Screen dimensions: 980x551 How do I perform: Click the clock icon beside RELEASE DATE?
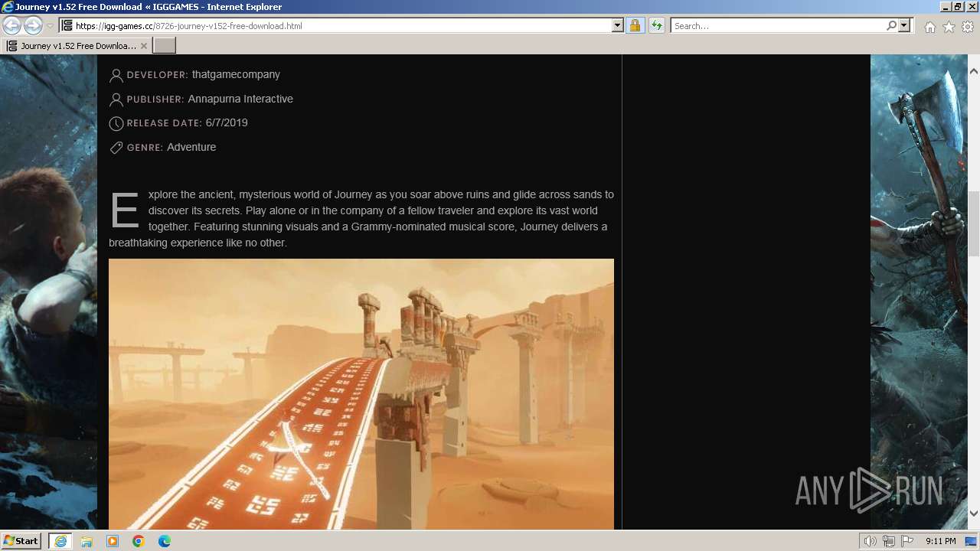coord(116,123)
